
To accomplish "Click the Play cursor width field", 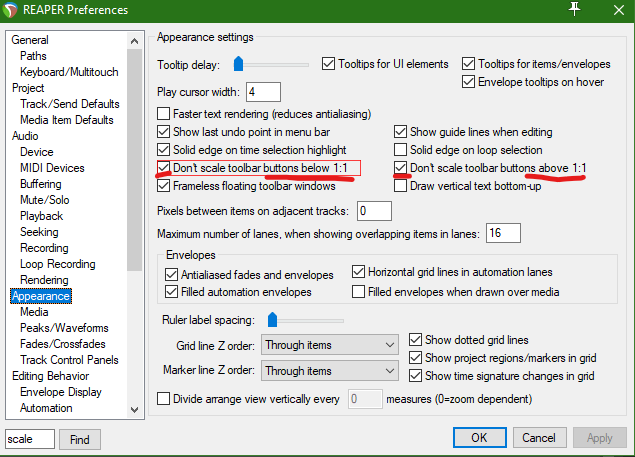I will tap(263, 92).
